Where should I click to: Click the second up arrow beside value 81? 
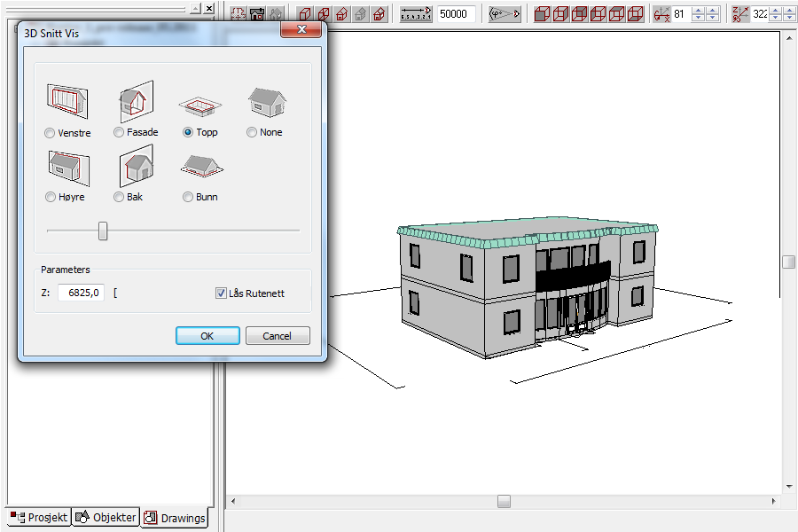tap(713, 11)
